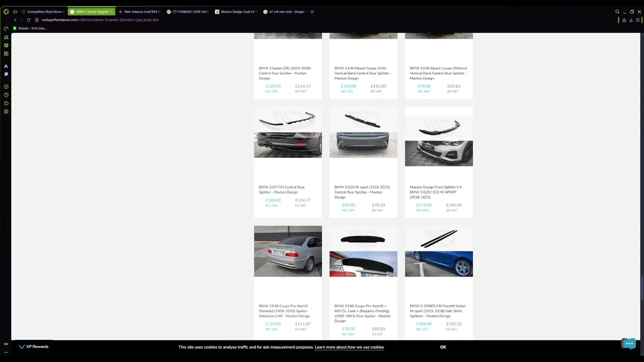Click the back navigation arrow
Image resolution: width=644 pixels, height=362 pixels.
[15, 20]
